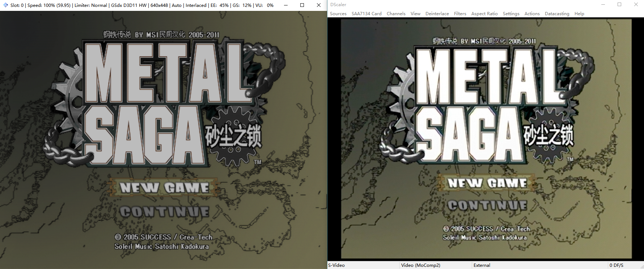Select NEW GAME in the emulator window

click(165, 188)
